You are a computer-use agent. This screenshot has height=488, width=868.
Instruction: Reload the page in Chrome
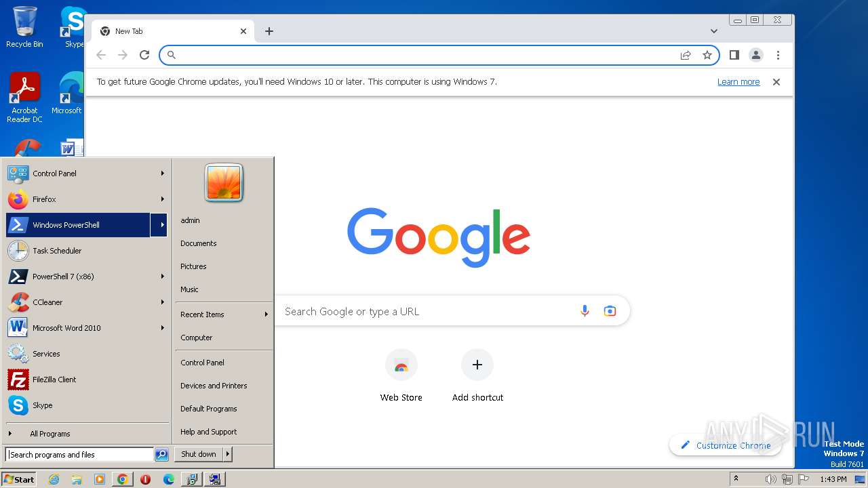tap(144, 55)
